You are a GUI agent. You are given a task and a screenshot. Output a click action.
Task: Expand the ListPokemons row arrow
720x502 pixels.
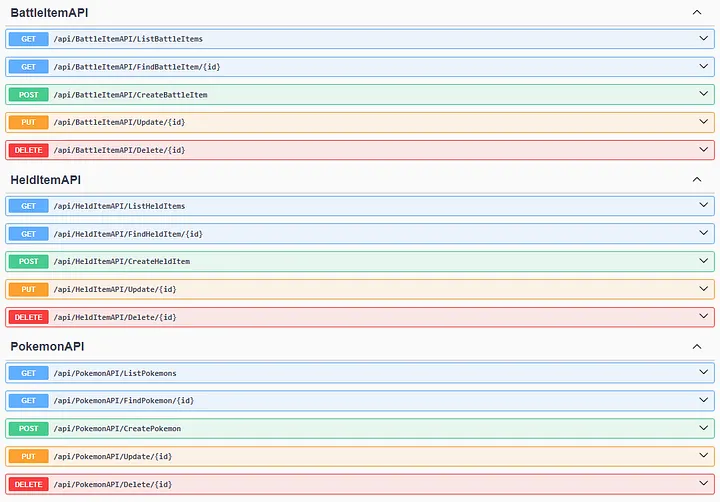pos(703,372)
